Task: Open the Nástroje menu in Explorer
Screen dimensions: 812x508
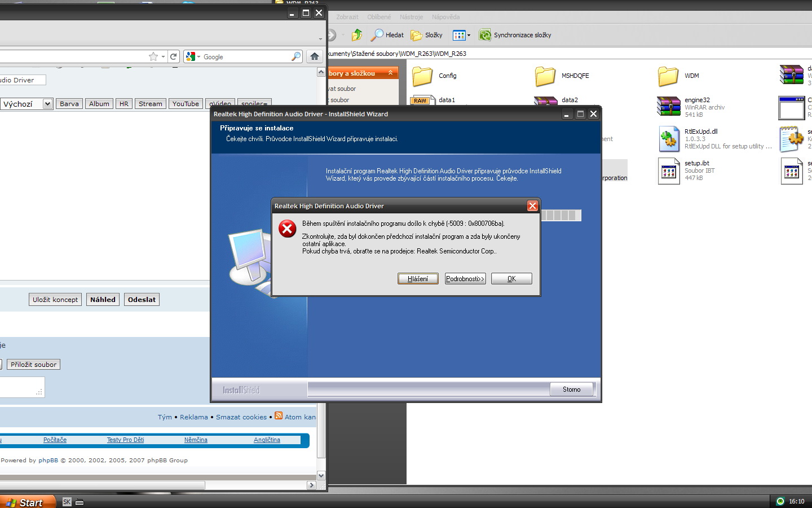Action: pos(411,17)
